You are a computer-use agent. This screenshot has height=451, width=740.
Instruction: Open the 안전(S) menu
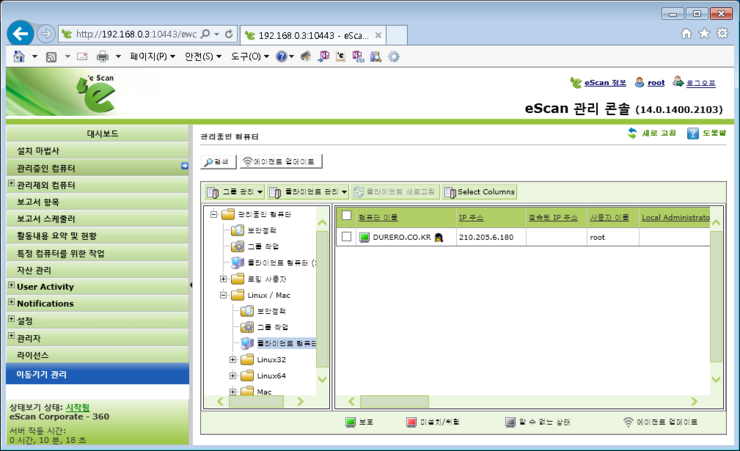pos(203,57)
